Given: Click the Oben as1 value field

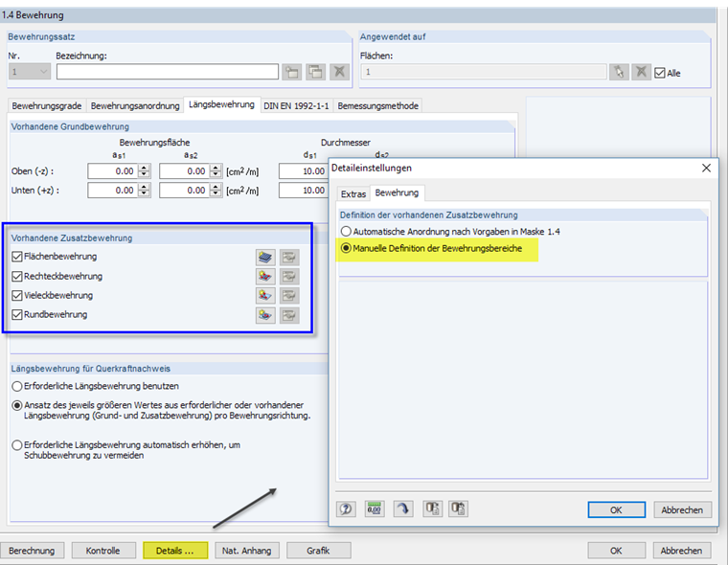Looking at the screenshot, I should (113, 171).
